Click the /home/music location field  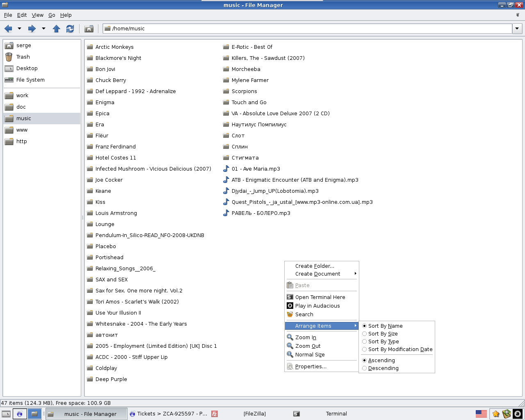308,29
